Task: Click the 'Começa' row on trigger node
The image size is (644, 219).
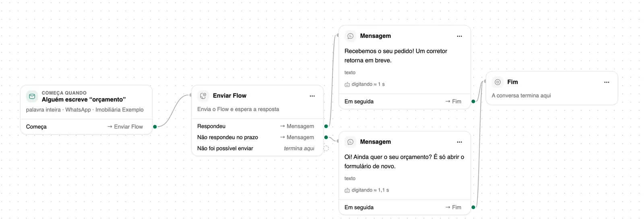Action: coord(86,127)
